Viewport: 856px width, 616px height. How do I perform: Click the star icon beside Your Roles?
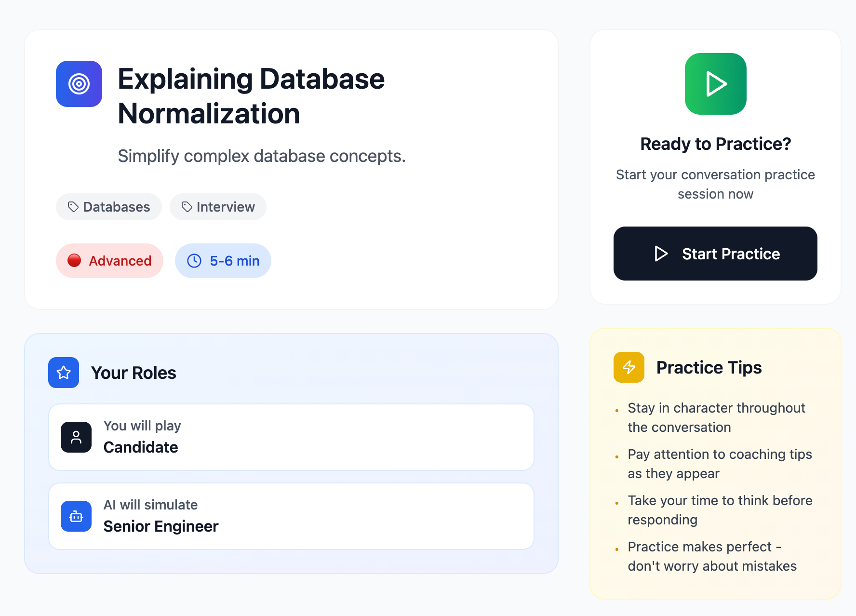click(64, 373)
